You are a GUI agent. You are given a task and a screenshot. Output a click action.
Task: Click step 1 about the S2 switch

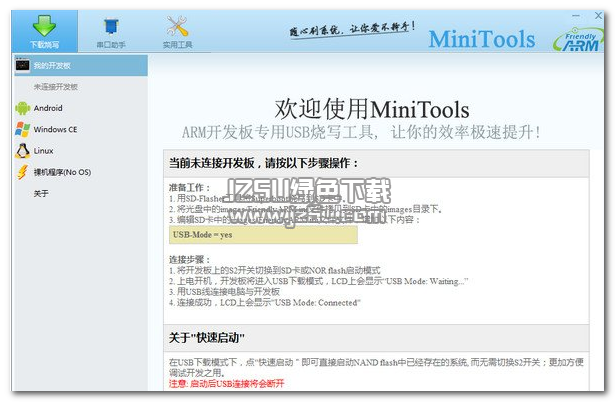point(275,270)
